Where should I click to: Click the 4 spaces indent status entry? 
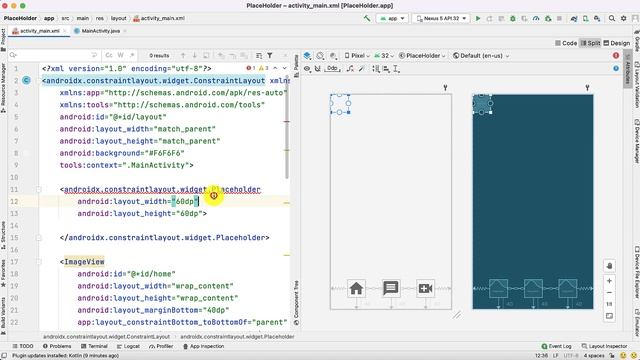point(594,356)
